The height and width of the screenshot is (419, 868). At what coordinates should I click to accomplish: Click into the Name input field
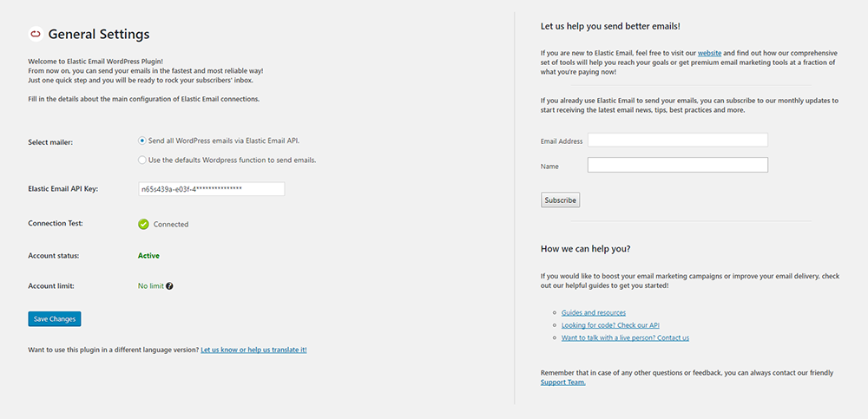click(x=677, y=165)
